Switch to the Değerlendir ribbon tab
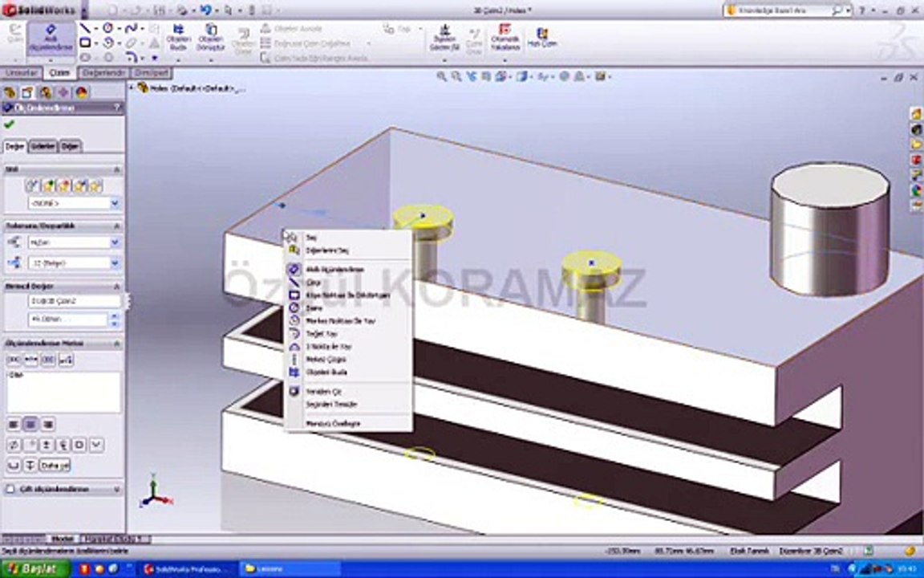 coord(103,72)
